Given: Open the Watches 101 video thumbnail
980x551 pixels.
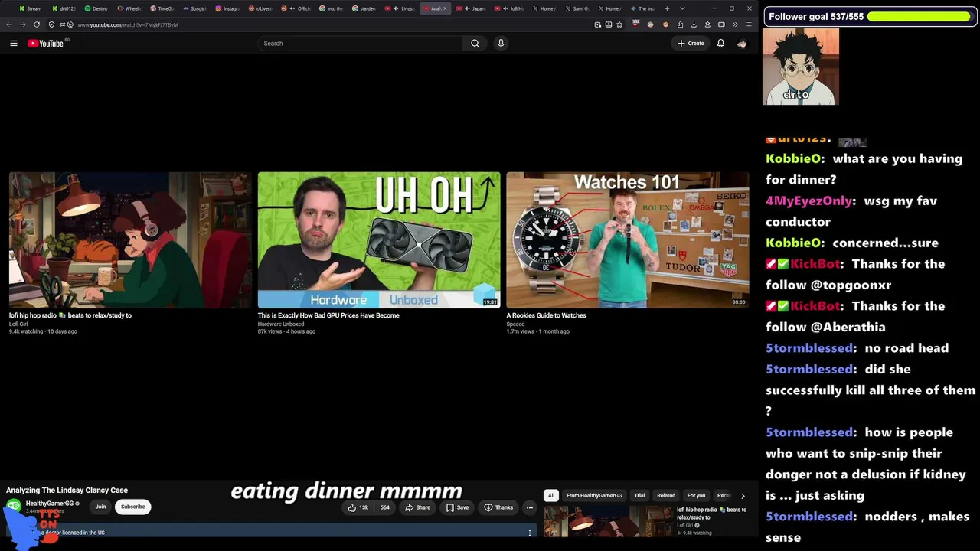Looking at the screenshot, I should [x=628, y=240].
